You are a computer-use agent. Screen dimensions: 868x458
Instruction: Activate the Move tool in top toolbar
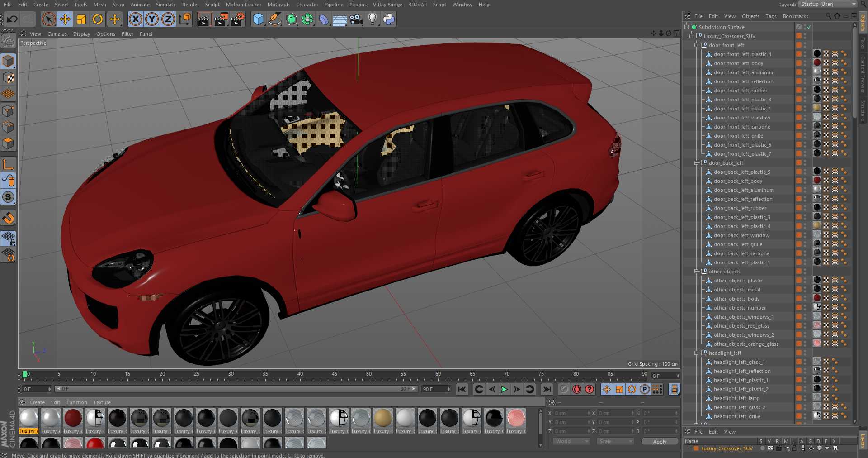(65, 19)
